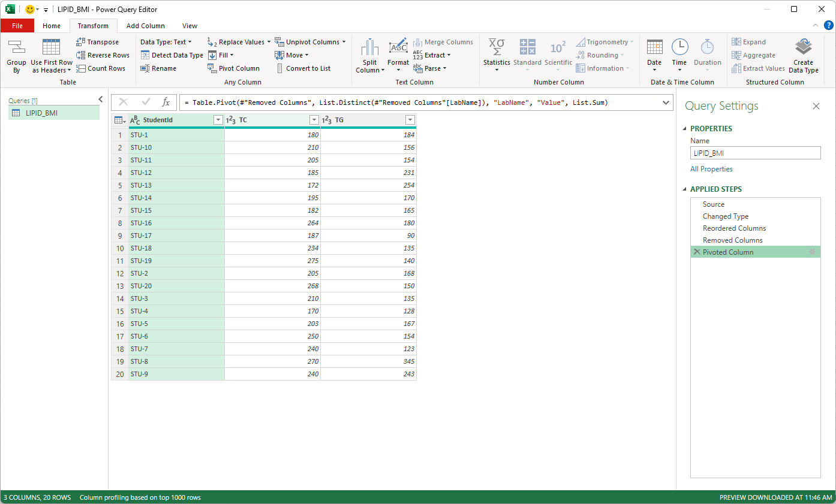Open the Statistics menu

497,56
